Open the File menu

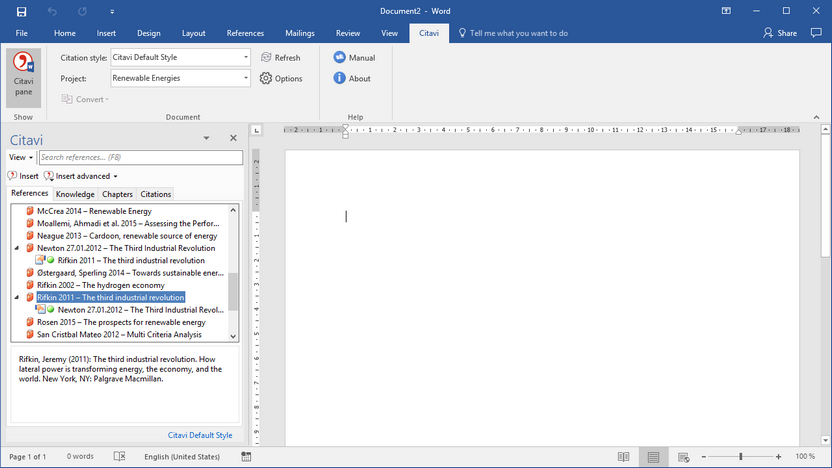22,33
